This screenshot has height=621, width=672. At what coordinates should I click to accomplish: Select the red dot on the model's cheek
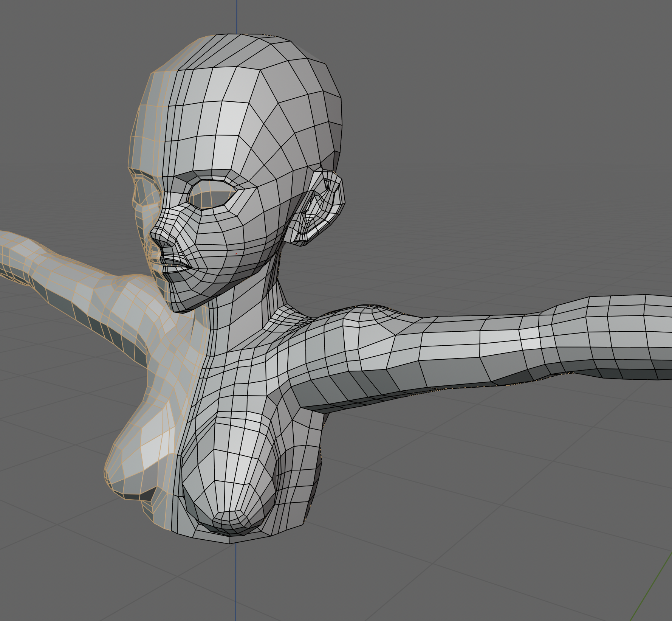pos(237,254)
